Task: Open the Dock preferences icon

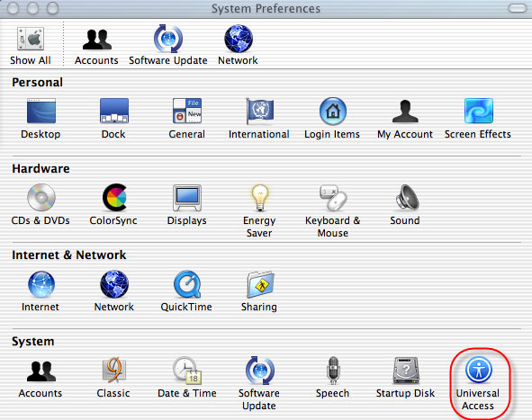Action: [114, 111]
